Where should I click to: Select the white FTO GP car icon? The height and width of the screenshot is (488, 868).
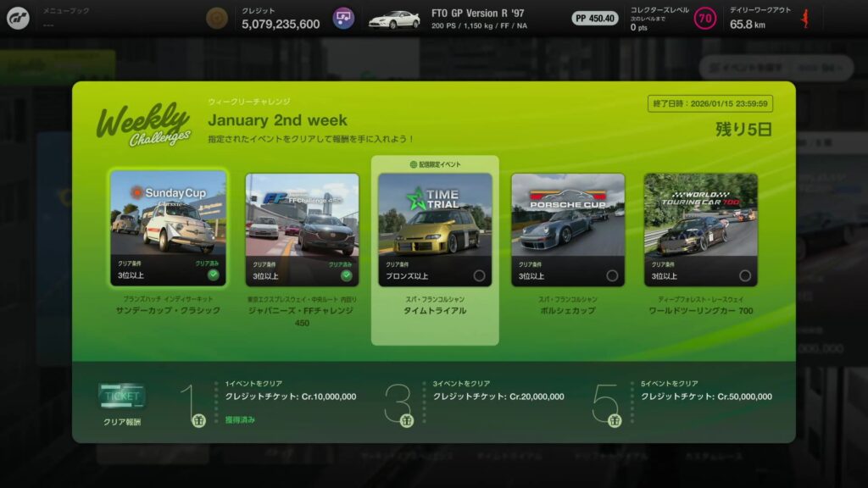pos(394,19)
